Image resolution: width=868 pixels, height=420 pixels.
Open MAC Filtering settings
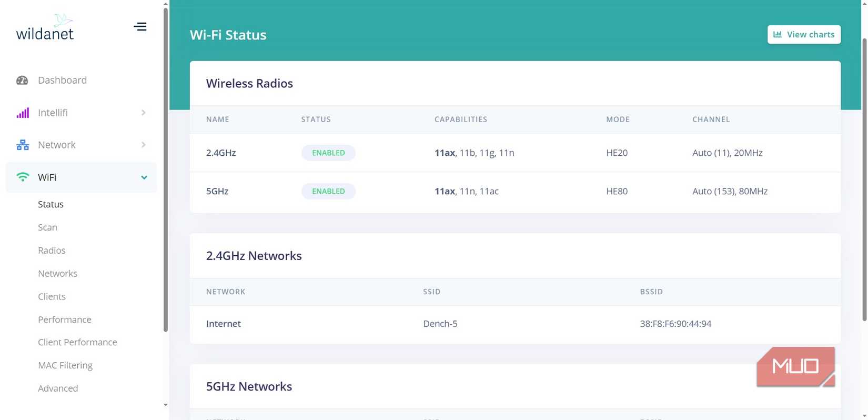pos(65,365)
